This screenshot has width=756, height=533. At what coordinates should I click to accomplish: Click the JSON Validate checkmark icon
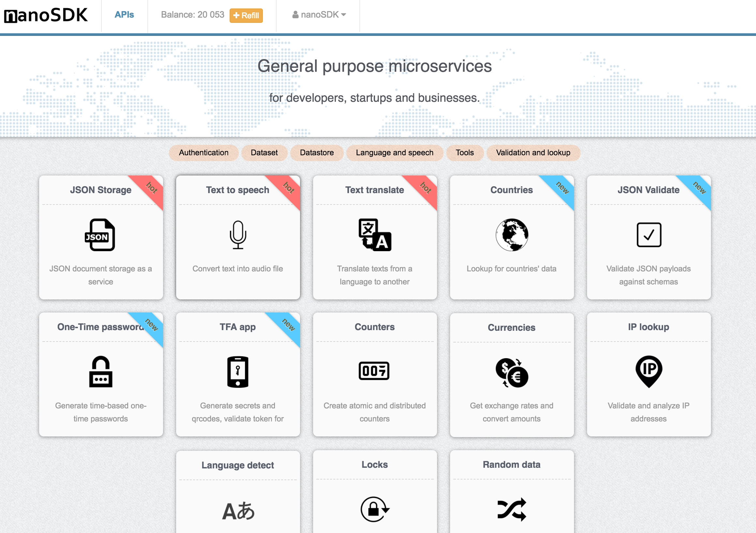(x=648, y=235)
